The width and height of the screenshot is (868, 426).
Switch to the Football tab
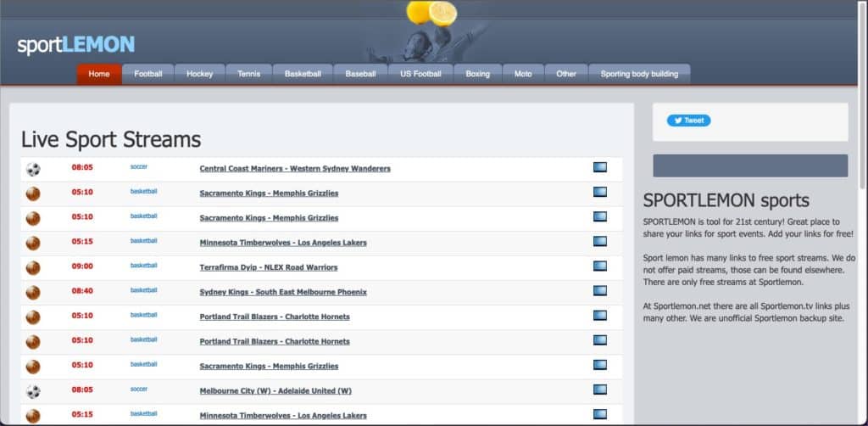147,74
